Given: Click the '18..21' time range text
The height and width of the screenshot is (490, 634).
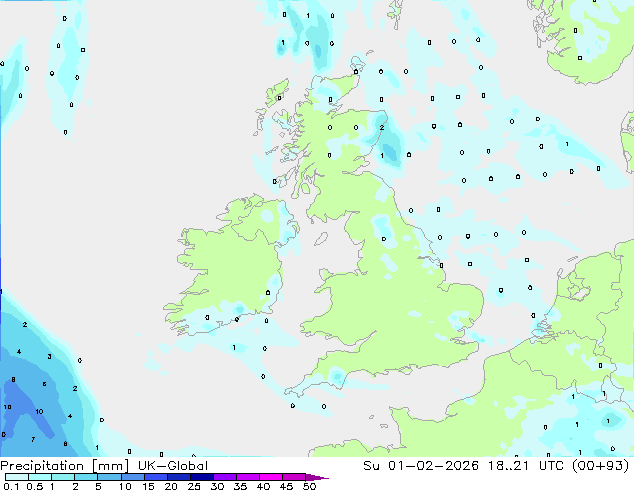Looking at the screenshot, I should click(x=508, y=466).
